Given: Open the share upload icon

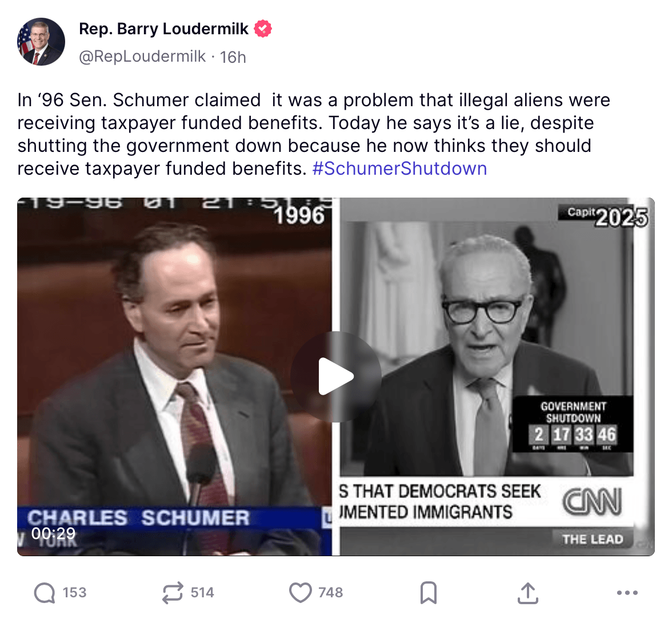Looking at the screenshot, I should [528, 593].
